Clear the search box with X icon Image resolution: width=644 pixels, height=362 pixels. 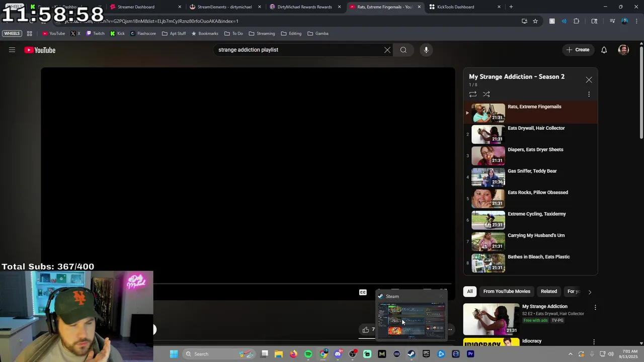point(387,50)
